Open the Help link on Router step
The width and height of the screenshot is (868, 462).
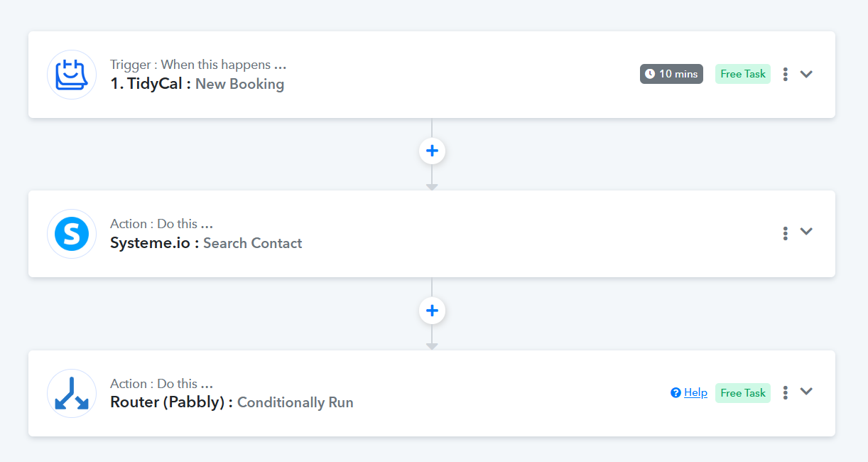click(x=695, y=392)
